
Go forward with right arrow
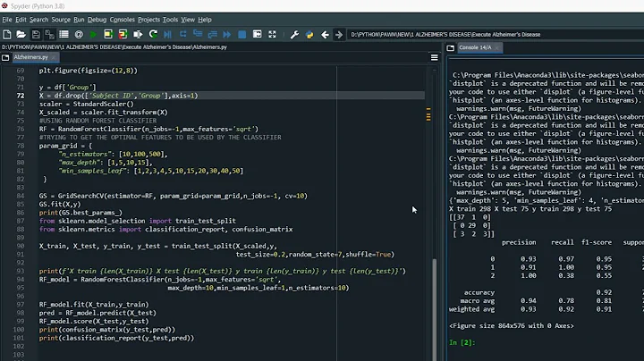339,35
